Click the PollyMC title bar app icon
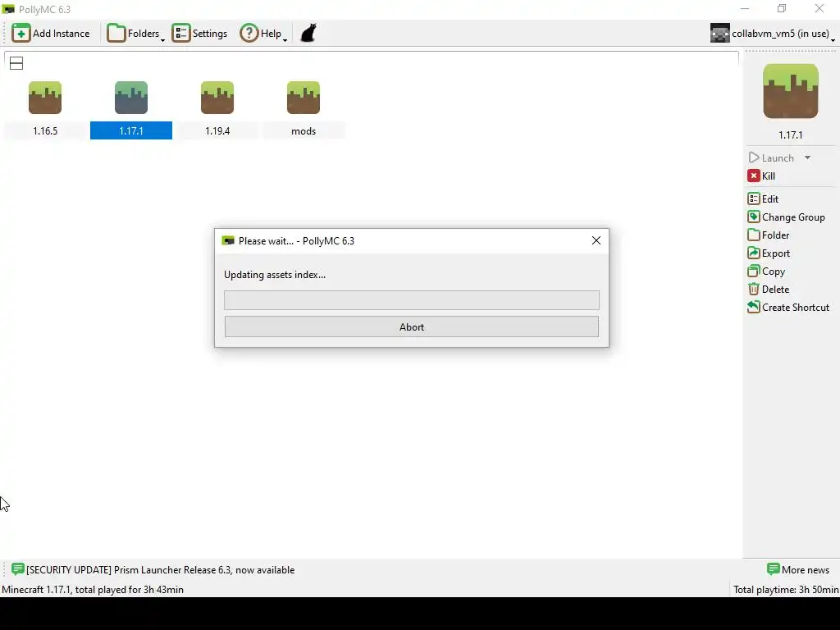Viewport: 840px width, 630px height. tap(8, 9)
